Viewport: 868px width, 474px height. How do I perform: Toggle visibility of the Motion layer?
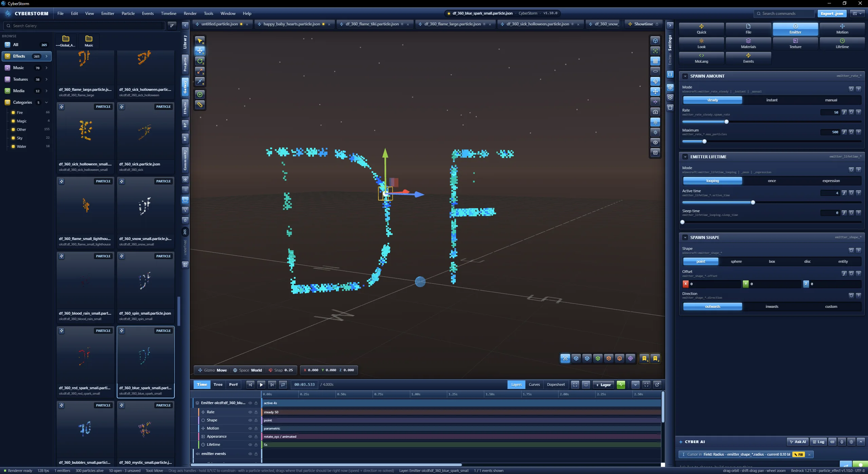pyautogui.click(x=250, y=428)
